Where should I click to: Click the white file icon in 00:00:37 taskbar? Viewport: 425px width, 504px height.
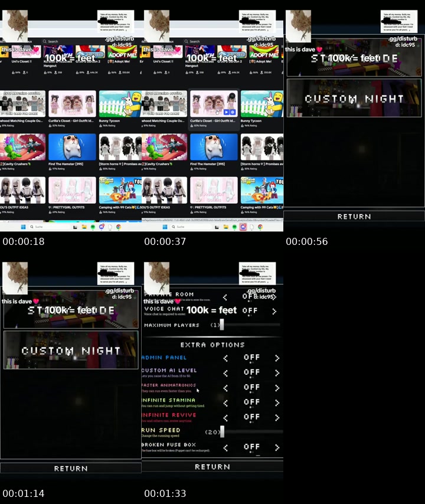pyautogui.click(x=251, y=227)
